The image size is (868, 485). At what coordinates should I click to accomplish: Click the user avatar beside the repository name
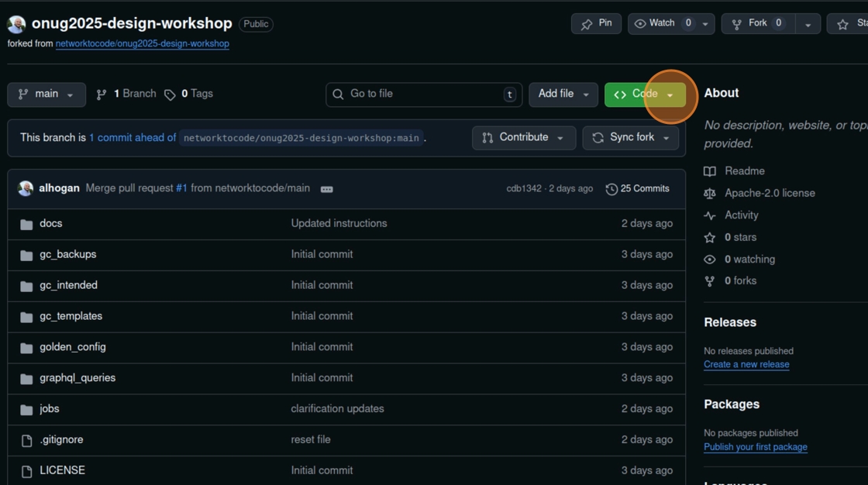(x=16, y=24)
